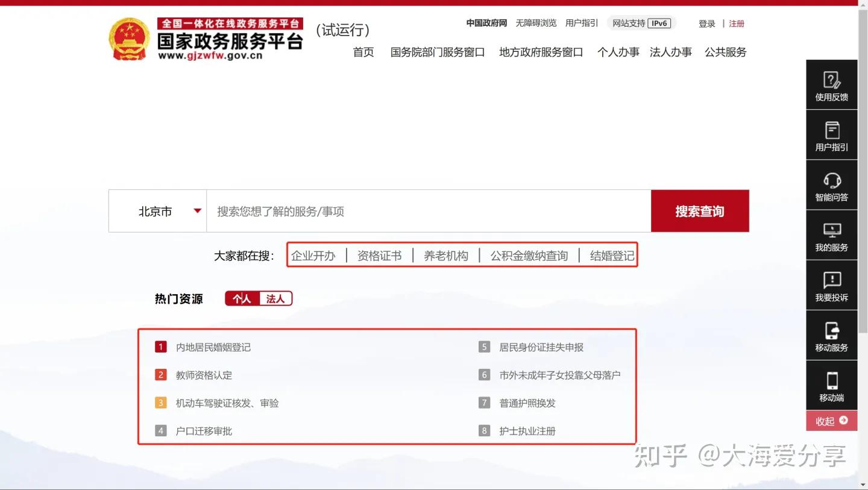Image resolution: width=868 pixels, height=490 pixels.
Task: Open the 我要投诉 complaint icon
Action: [831, 285]
